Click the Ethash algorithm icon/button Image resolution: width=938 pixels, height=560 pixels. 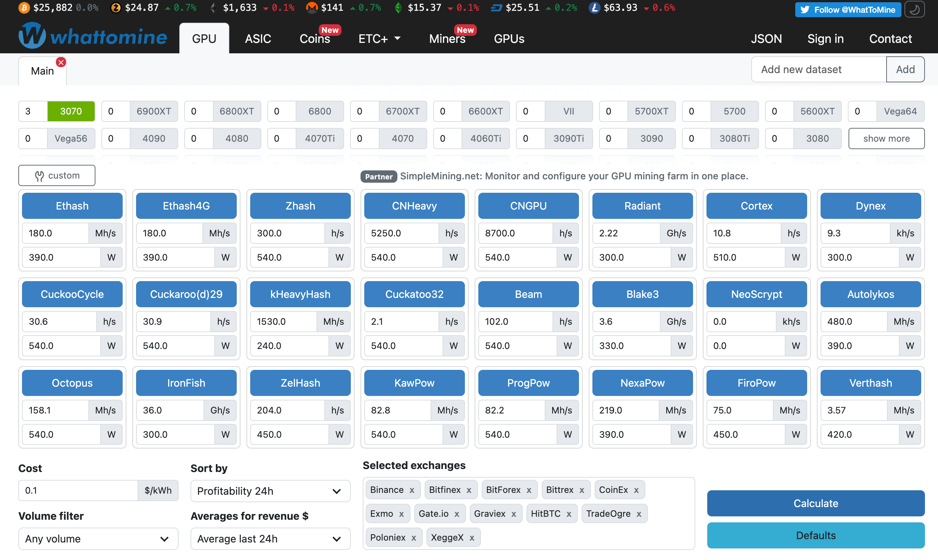click(x=71, y=205)
